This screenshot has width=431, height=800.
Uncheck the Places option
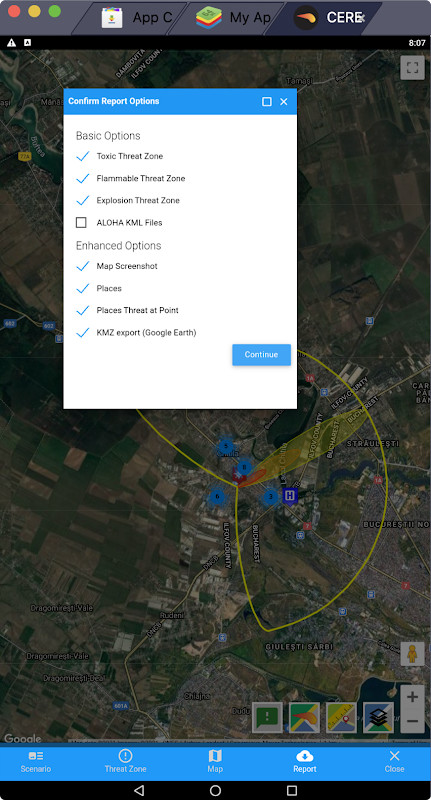(83, 288)
